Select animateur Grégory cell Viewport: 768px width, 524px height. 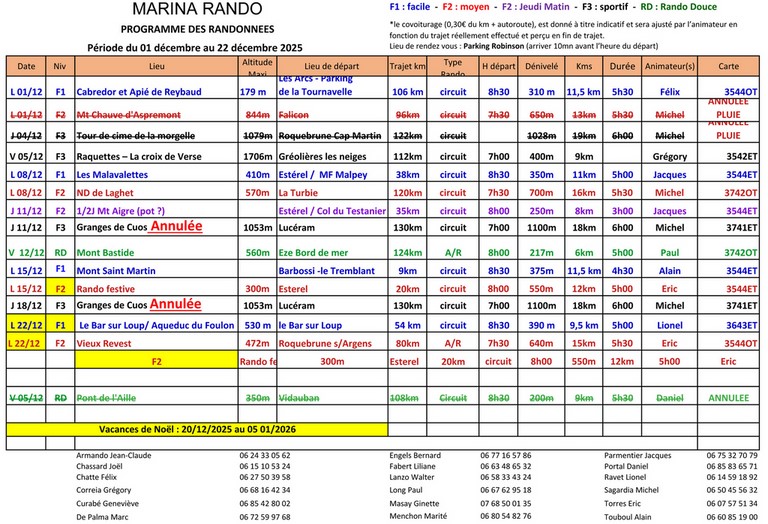(x=669, y=157)
